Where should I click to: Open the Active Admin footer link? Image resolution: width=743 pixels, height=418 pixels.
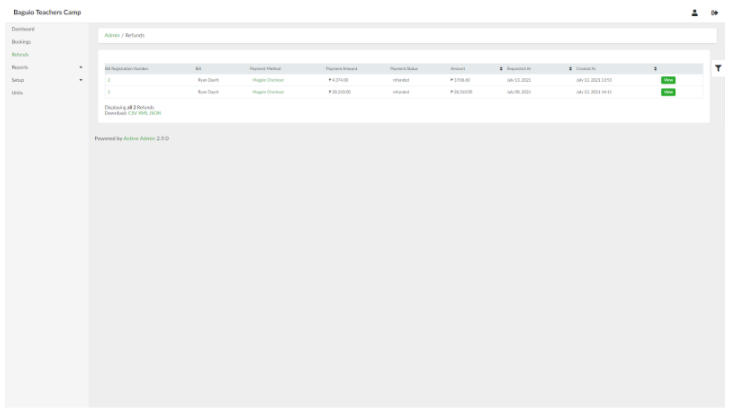pyautogui.click(x=139, y=138)
